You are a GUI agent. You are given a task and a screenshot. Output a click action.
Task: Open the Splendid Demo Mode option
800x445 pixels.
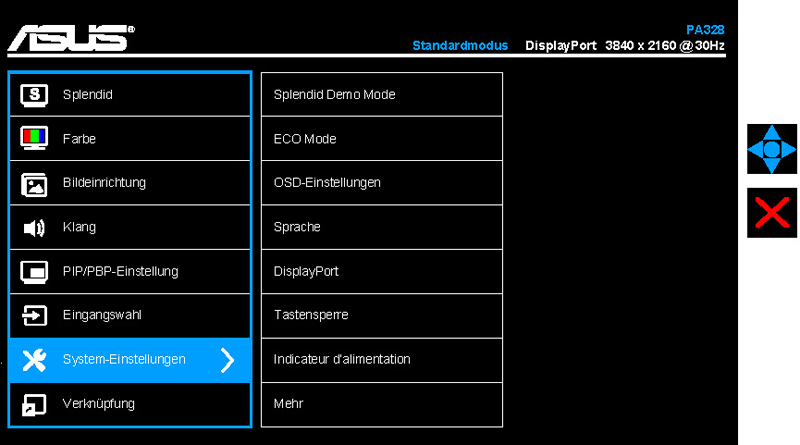coord(382,94)
